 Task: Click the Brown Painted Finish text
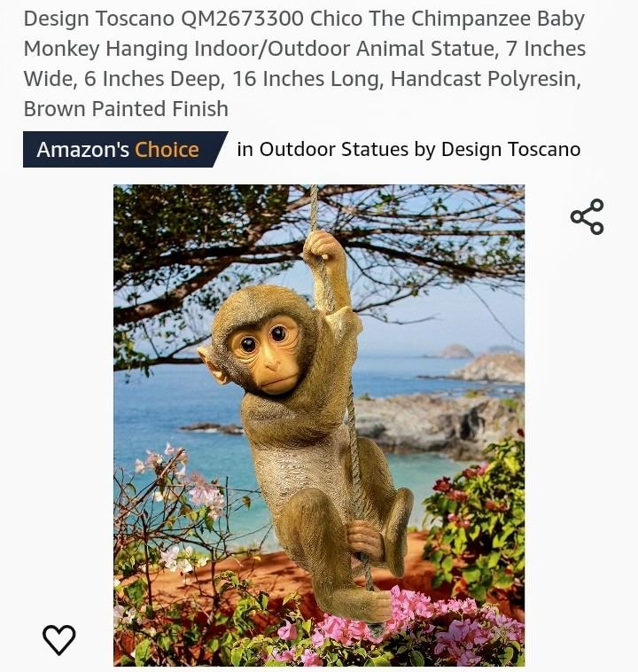coord(126,109)
